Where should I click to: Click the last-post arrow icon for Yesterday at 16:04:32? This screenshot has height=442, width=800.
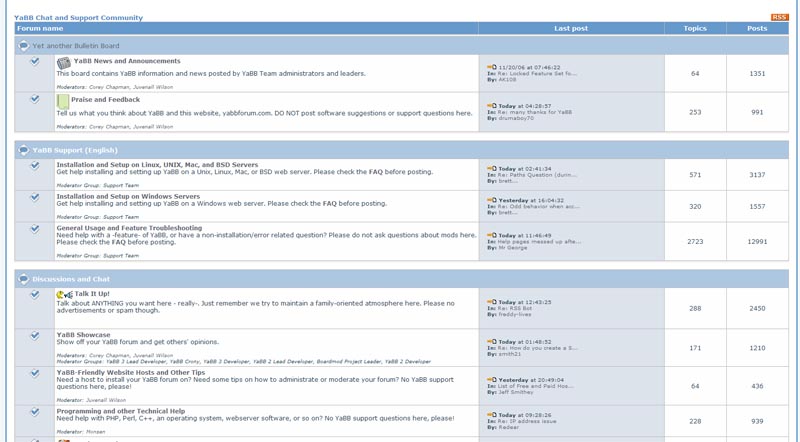click(492, 200)
